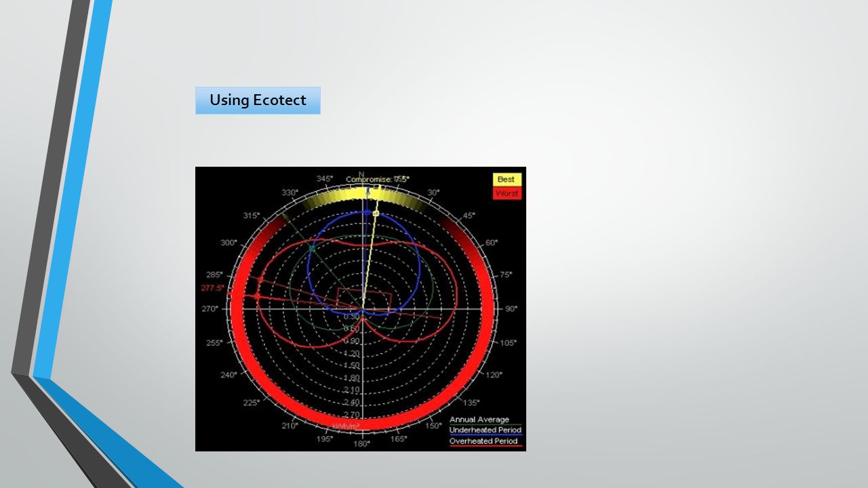The image size is (868, 488).
Task: Click the "300°" angle label
Action: point(229,243)
